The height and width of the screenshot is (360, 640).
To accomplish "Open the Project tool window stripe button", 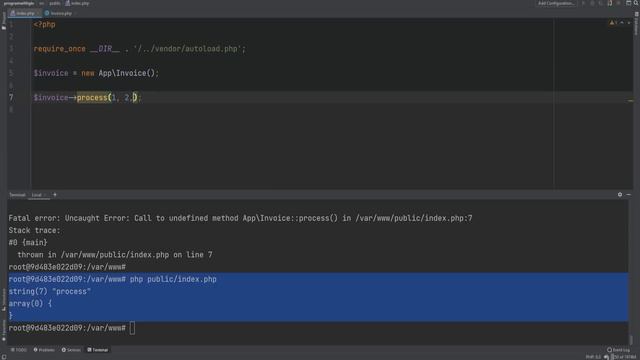I will pyautogui.click(x=4, y=20).
